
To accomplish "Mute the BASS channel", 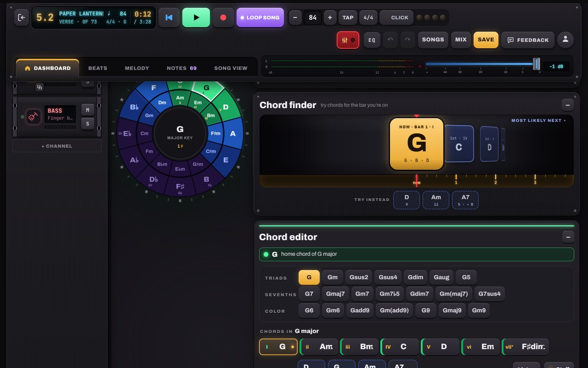I will pyautogui.click(x=87, y=109).
